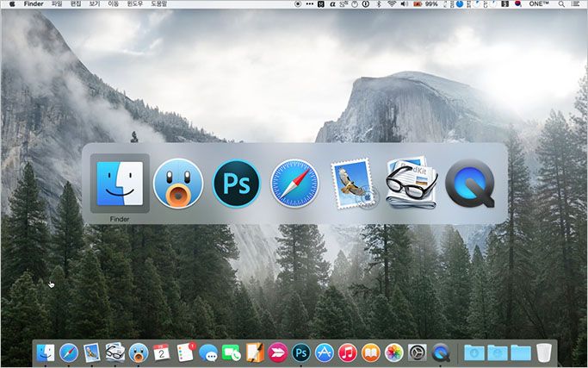
Task: Open ReadKit glasses icon in the Dock
Action: (115, 352)
